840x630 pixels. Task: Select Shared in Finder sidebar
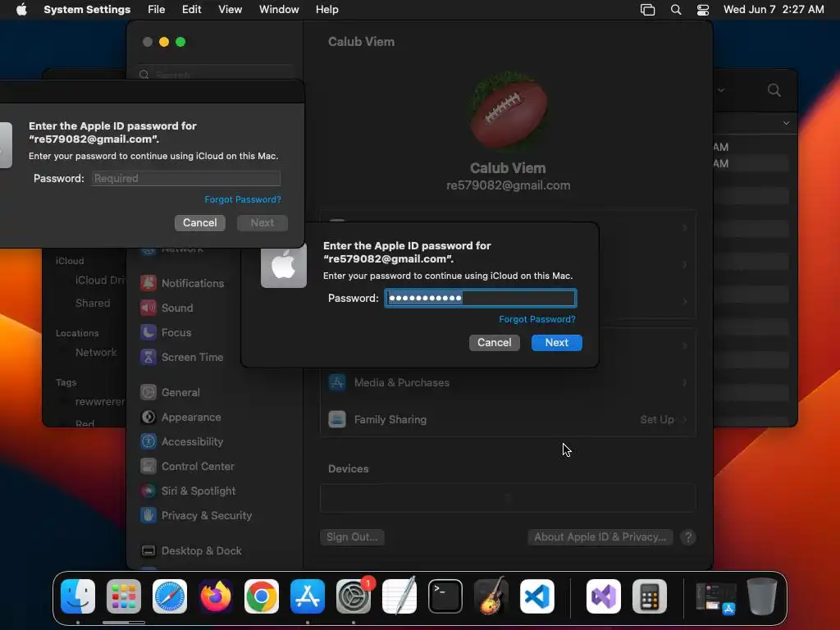[93, 304]
